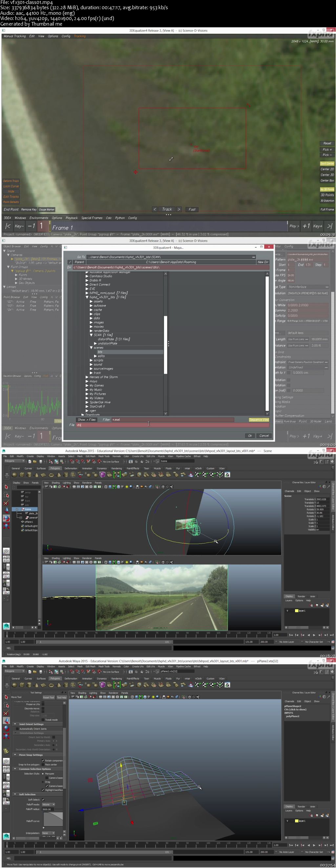Activate Select tool arrow in road-footage Maya toolbox
The width and height of the screenshot is (336, 868).
click(6, 487)
